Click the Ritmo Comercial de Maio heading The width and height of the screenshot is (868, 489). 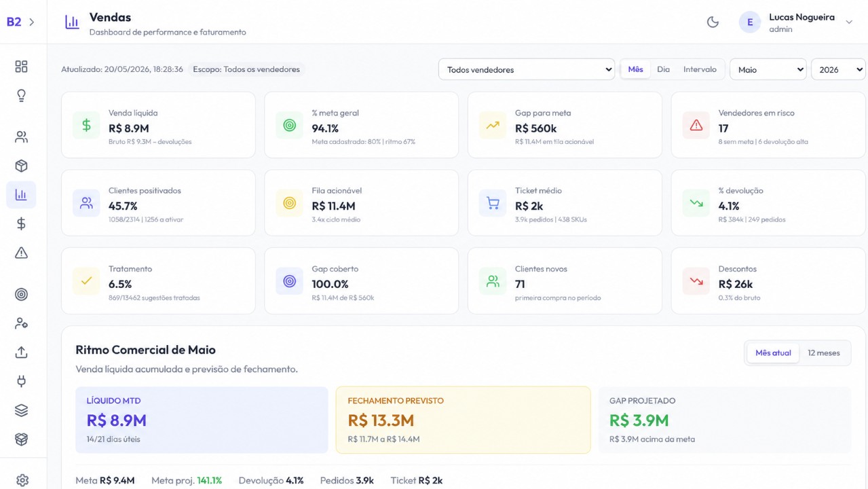point(145,350)
